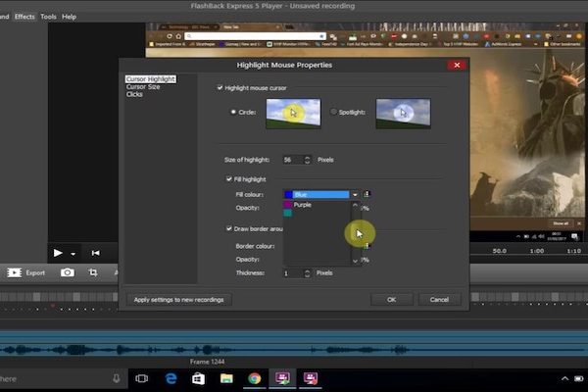This screenshot has width=588, height=392.
Task: Jump to start of the recording
Action: (96, 253)
